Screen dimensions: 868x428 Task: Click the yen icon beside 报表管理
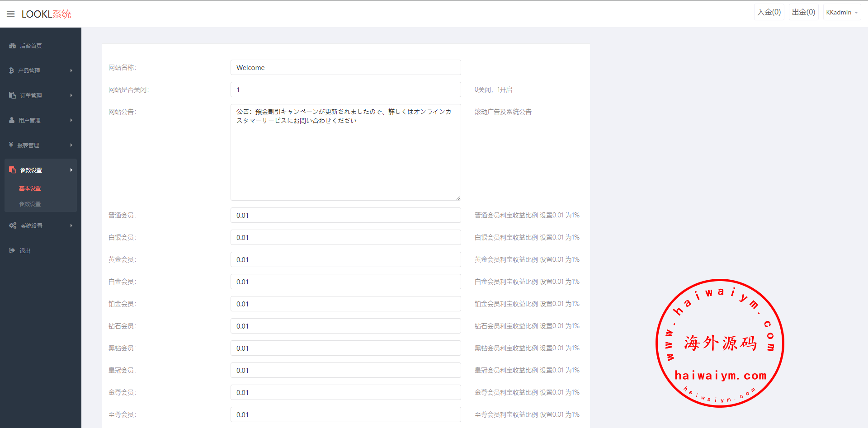tap(11, 145)
